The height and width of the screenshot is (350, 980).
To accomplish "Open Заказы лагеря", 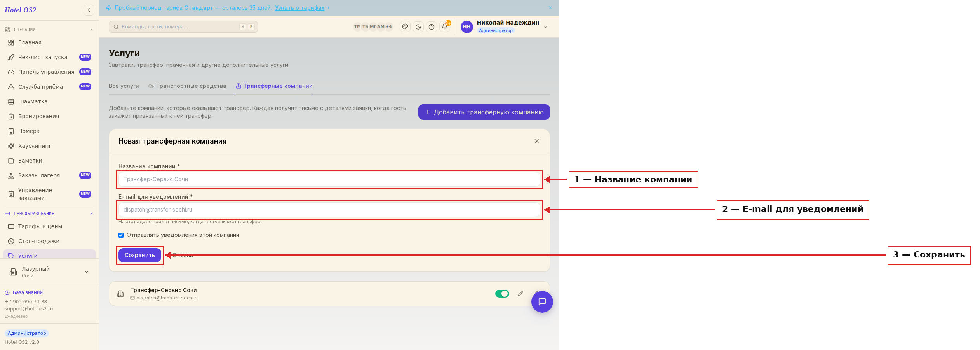I will (x=49, y=175).
